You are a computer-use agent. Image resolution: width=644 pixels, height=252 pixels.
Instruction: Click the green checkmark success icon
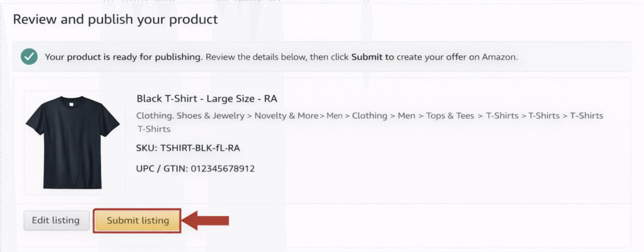[x=28, y=57]
